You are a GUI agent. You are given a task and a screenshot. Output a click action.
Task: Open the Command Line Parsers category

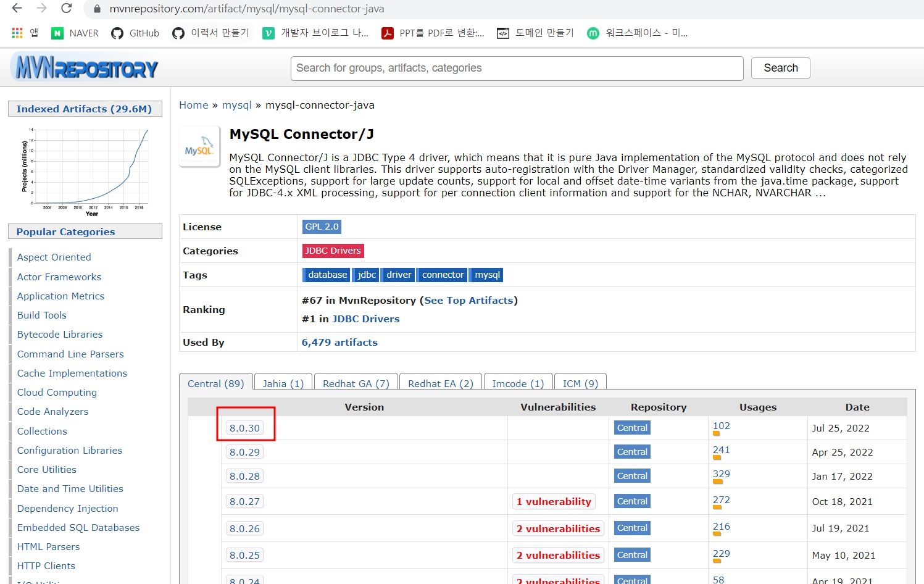pyautogui.click(x=70, y=354)
